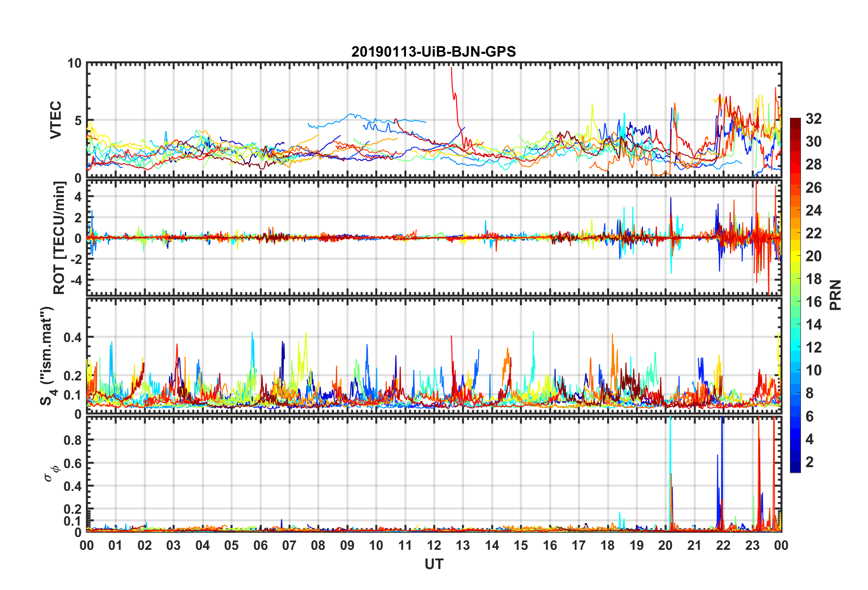The width and height of the screenshot is (868, 590).
Task: Click x-axis tick label 05
Action: point(231,545)
